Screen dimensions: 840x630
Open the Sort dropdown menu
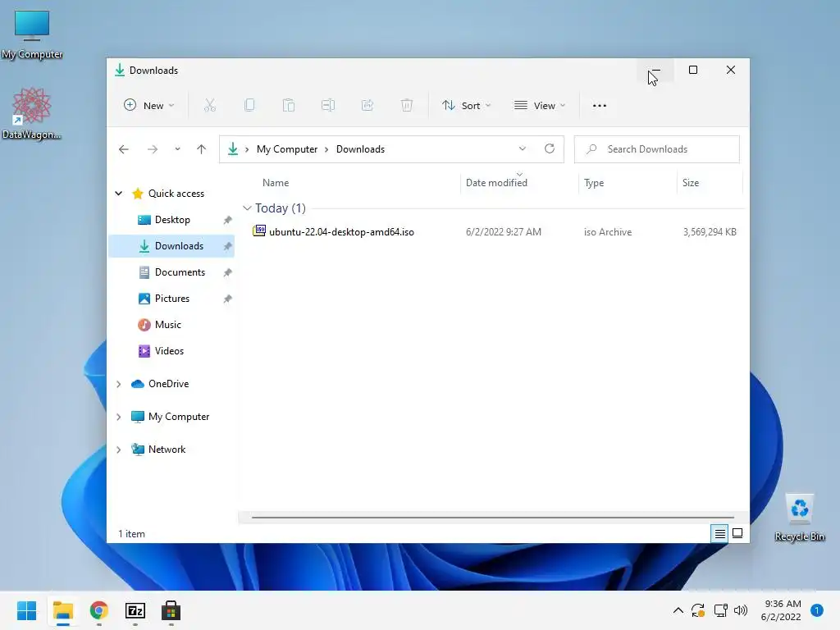[466, 106]
